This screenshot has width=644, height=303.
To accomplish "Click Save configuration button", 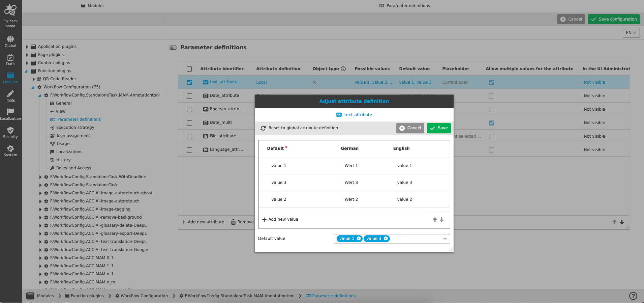I will point(614,19).
